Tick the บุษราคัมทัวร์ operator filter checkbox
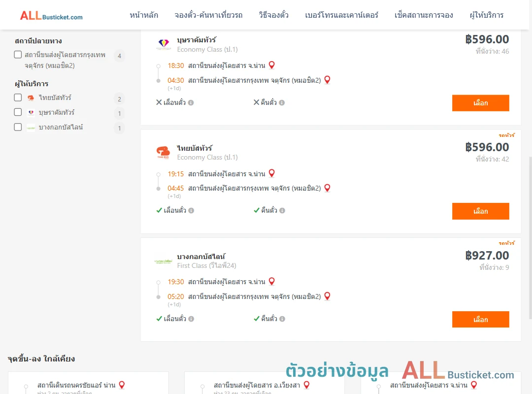 pyautogui.click(x=18, y=112)
